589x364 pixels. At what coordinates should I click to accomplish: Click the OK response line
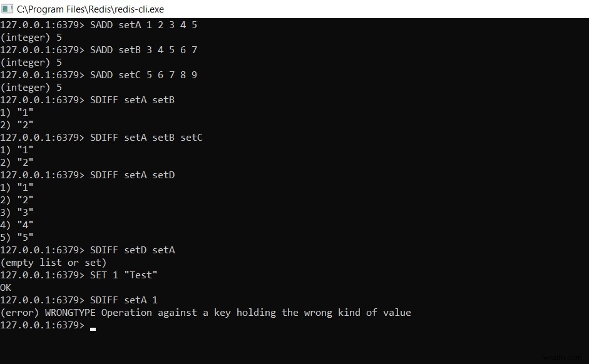6,288
